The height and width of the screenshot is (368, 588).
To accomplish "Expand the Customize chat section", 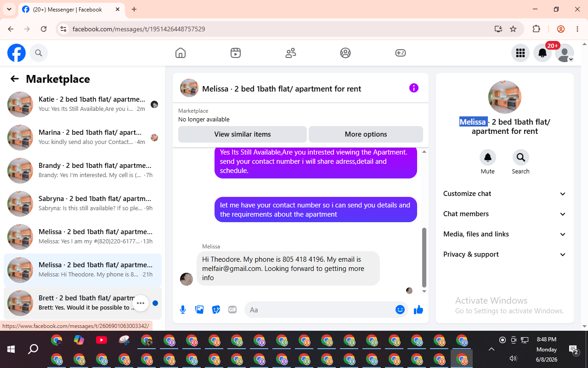I will tap(505, 194).
